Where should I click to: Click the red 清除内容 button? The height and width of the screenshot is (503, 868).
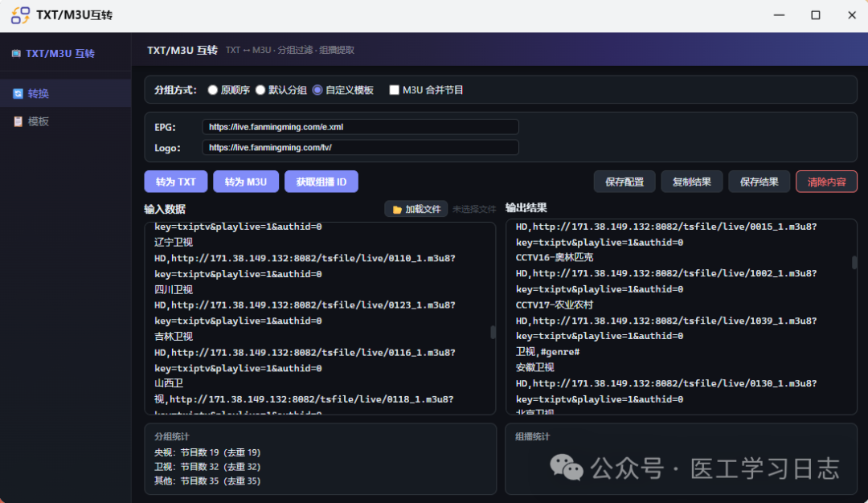tap(826, 181)
